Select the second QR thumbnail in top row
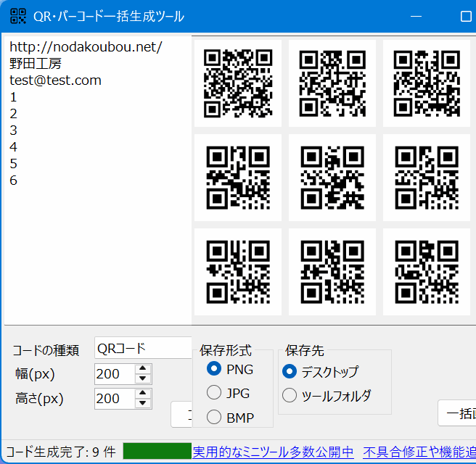The width and height of the screenshot is (476, 464). pos(332,83)
